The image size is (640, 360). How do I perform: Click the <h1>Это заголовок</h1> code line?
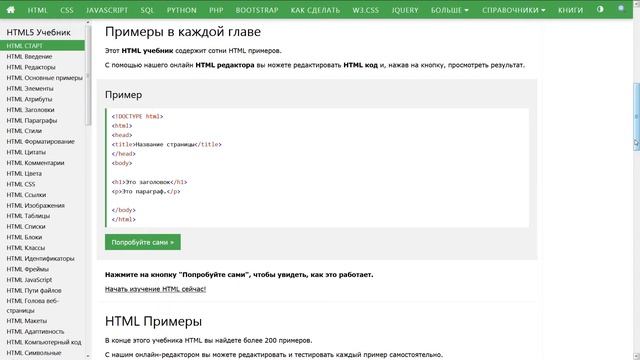click(x=149, y=182)
